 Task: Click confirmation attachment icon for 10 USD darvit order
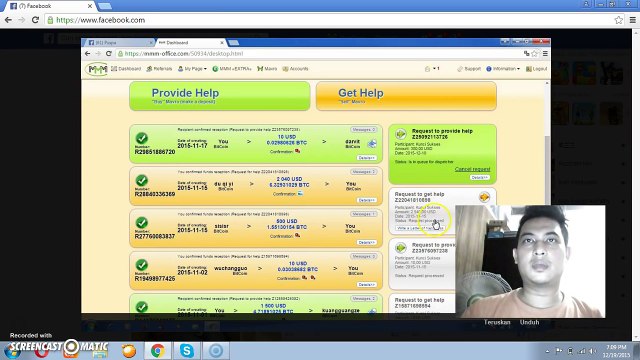(298, 151)
